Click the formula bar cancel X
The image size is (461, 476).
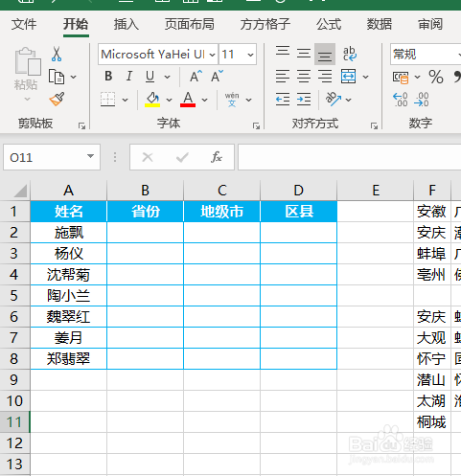click(148, 157)
